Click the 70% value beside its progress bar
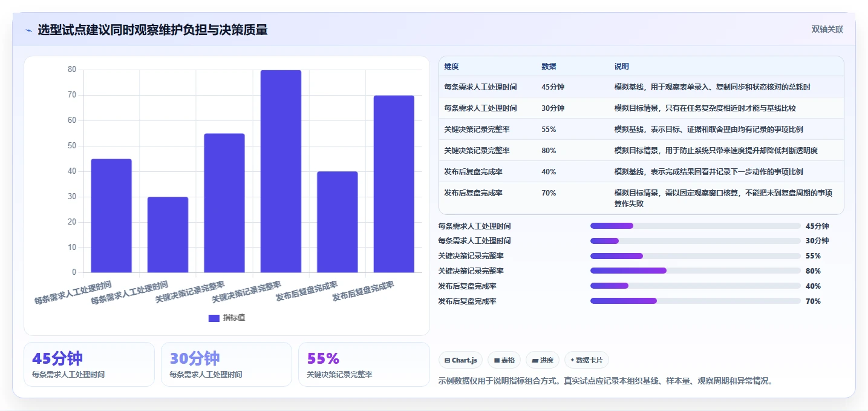 click(x=813, y=301)
